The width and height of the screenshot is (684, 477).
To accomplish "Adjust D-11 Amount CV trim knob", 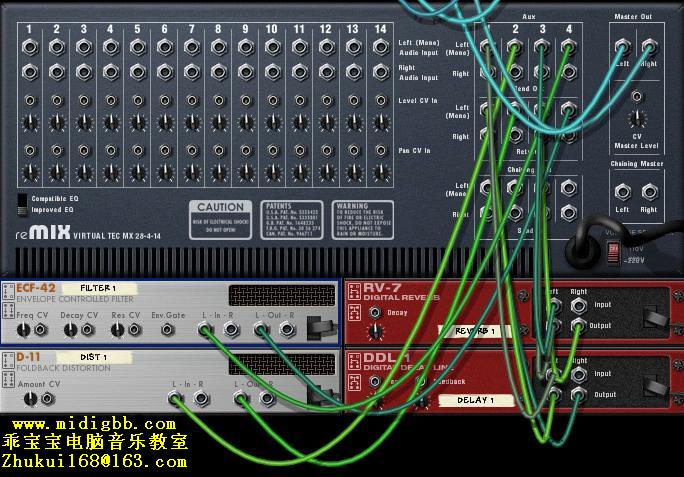I will tap(30, 399).
